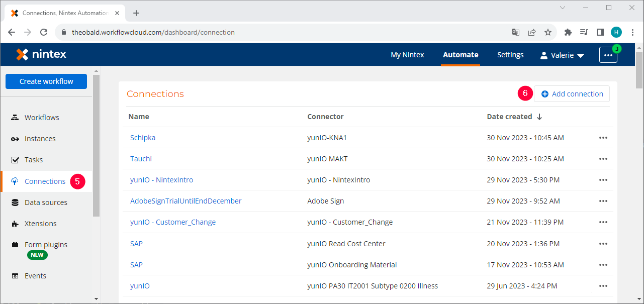Select the Connections sidebar icon
Viewport: 644px width, 304px height.
point(15,181)
